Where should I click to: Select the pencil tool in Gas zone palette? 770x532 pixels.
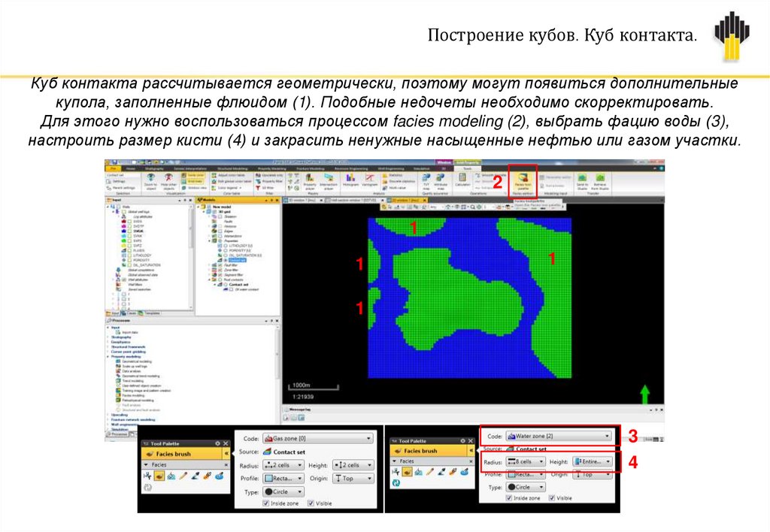pos(183,476)
